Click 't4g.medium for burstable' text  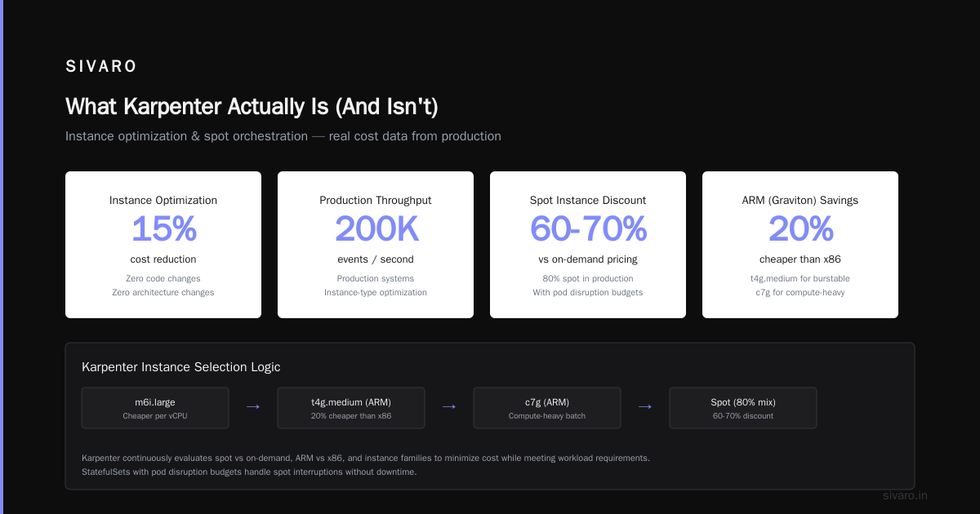pos(800,278)
